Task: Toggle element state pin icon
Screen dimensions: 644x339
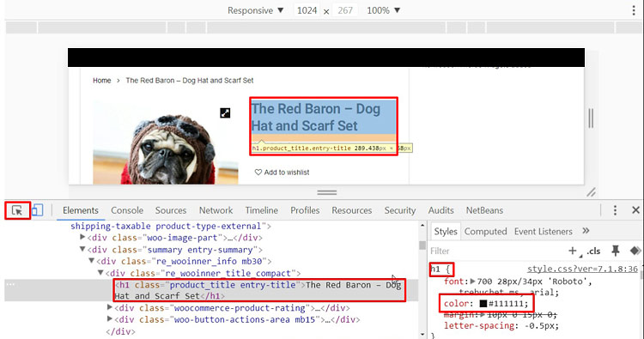Action: click(616, 251)
